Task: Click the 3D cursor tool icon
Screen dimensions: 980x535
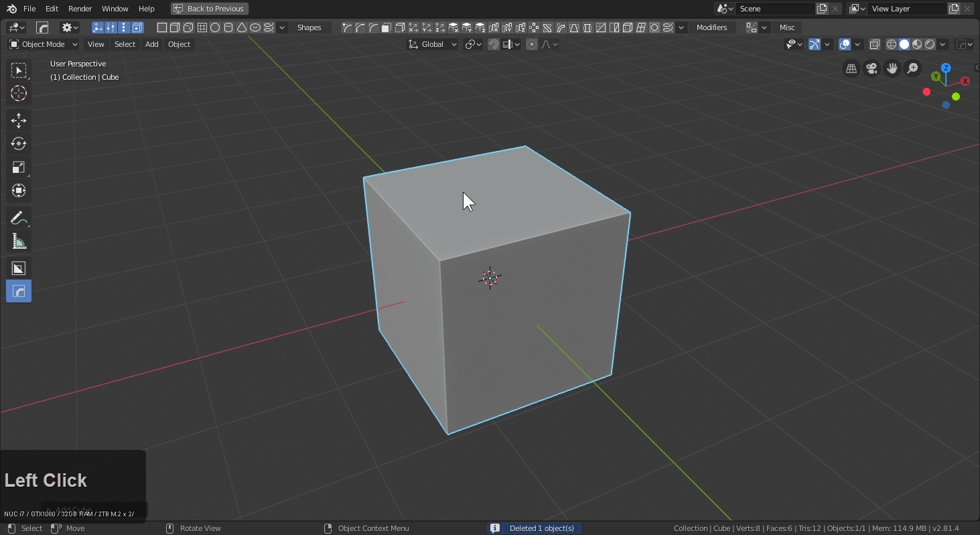Action: tap(18, 94)
